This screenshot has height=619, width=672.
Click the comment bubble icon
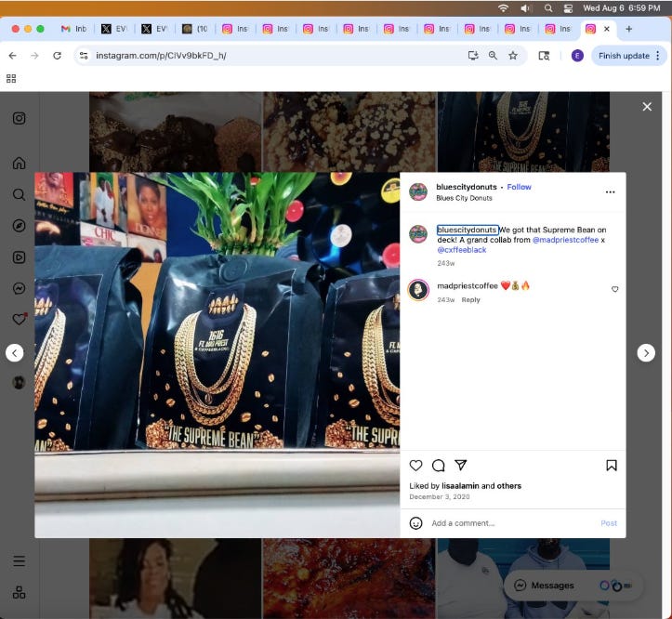[x=438, y=466]
